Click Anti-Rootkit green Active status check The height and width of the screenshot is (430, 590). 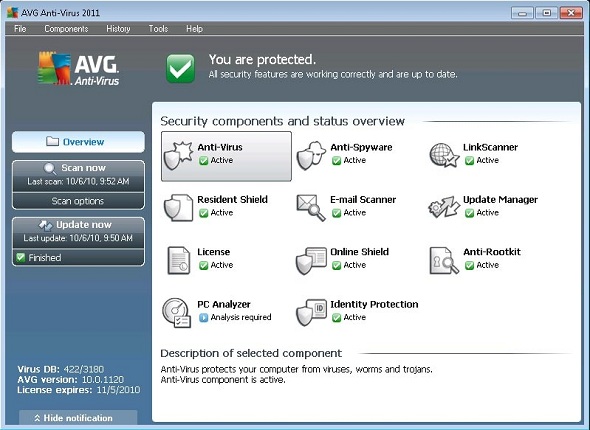point(469,265)
